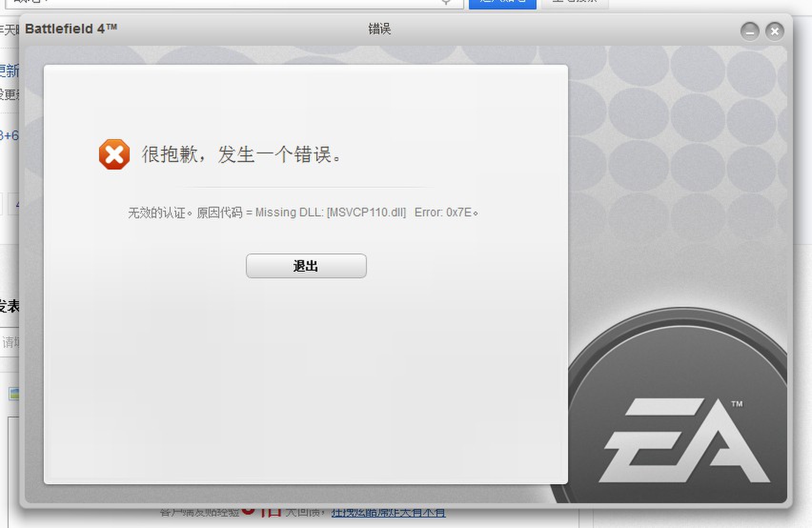Click the red error X icon
Image resolution: width=812 pixels, height=528 pixels.
coord(114,154)
